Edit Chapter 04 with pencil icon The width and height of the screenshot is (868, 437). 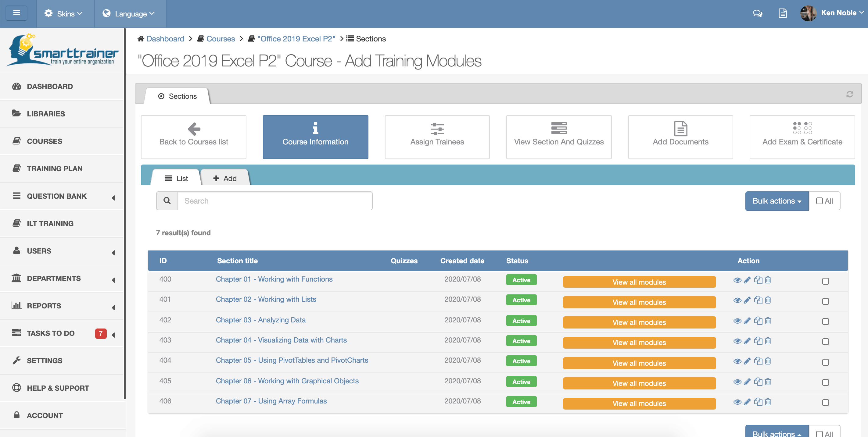click(x=747, y=341)
